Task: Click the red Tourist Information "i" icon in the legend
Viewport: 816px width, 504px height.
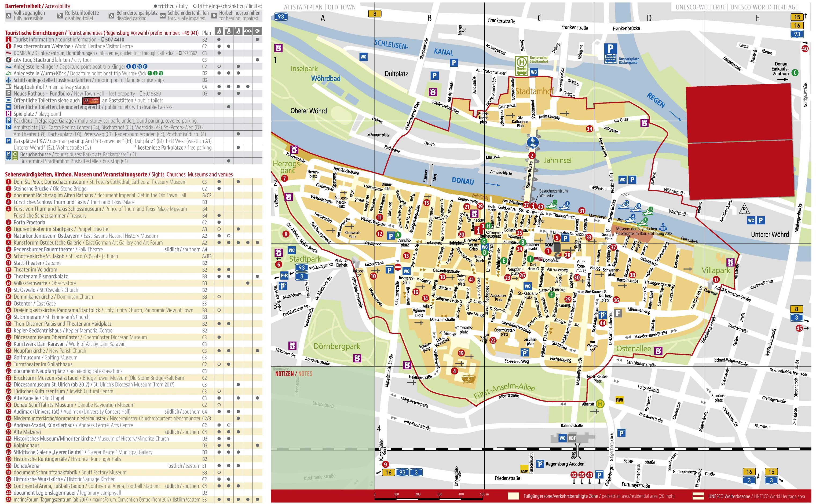Action: [8, 39]
